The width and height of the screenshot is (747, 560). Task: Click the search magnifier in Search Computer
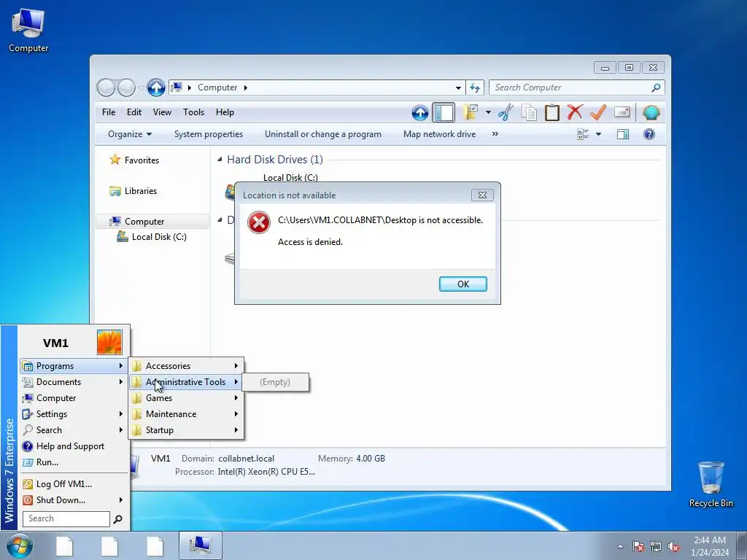point(656,87)
